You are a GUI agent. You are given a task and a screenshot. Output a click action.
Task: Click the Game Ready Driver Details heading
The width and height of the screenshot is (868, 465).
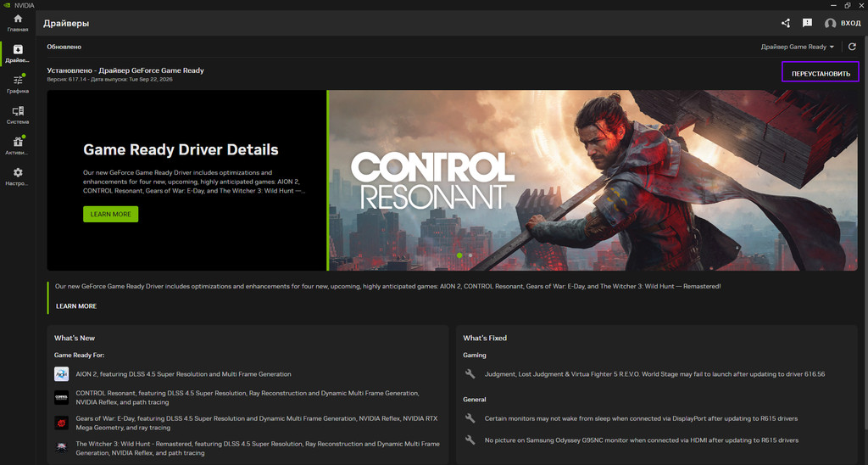(181, 149)
